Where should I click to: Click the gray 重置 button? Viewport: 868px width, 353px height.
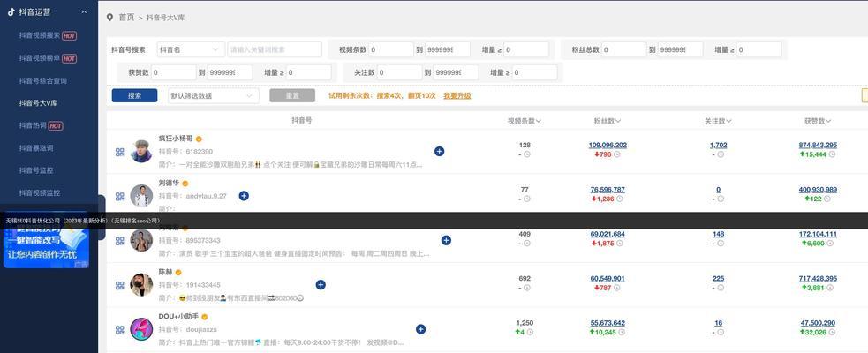coord(292,95)
